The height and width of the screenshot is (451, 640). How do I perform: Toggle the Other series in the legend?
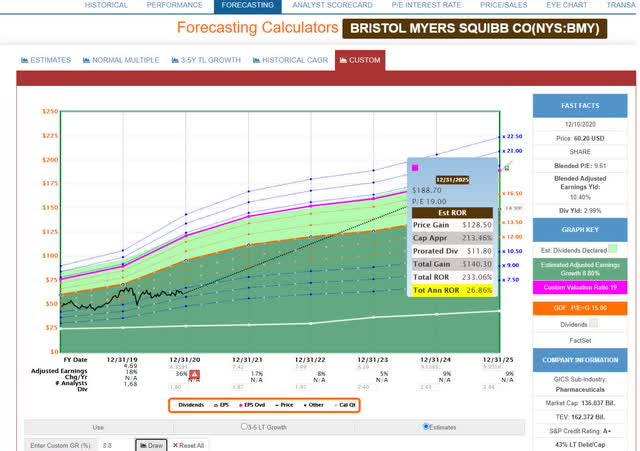point(314,405)
